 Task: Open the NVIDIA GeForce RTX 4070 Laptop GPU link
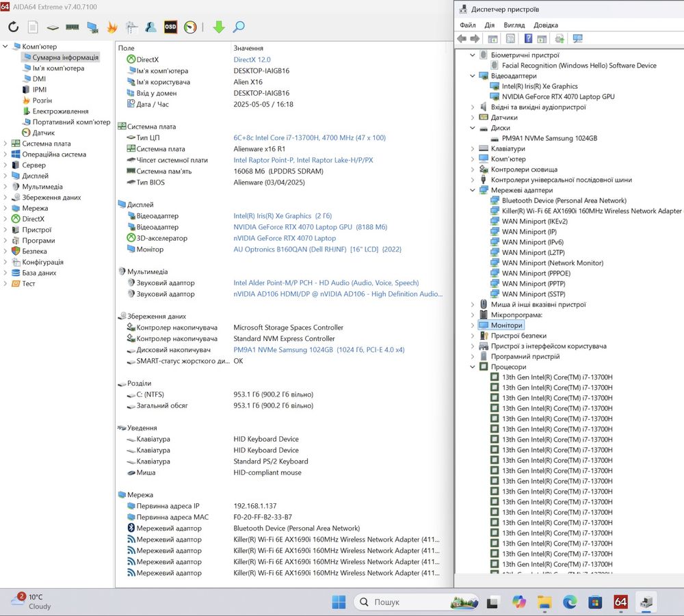click(310, 227)
